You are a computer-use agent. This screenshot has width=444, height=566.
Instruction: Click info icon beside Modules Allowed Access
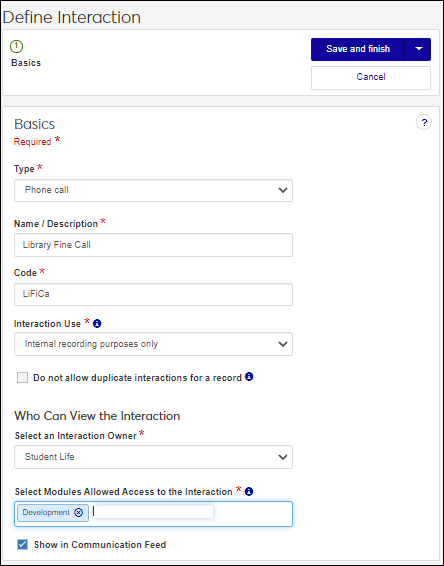(x=249, y=491)
